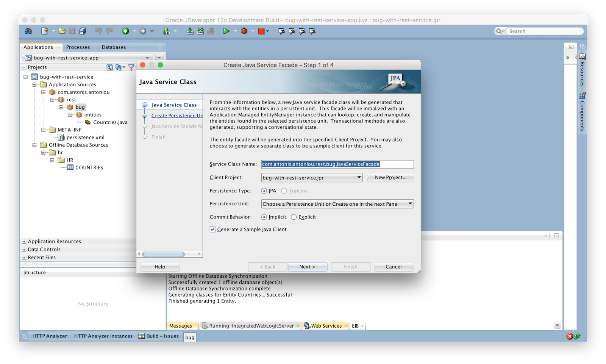This screenshot has height=364, width=606.
Task: Open the Components side panel icon
Action: coord(583,95)
